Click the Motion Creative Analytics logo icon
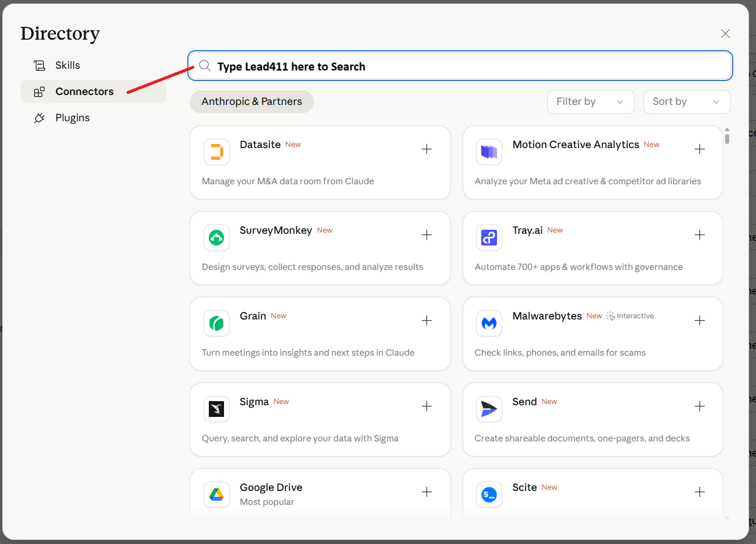The height and width of the screenshot is (544, 756). pyautogui.click(x=489, y=152)
